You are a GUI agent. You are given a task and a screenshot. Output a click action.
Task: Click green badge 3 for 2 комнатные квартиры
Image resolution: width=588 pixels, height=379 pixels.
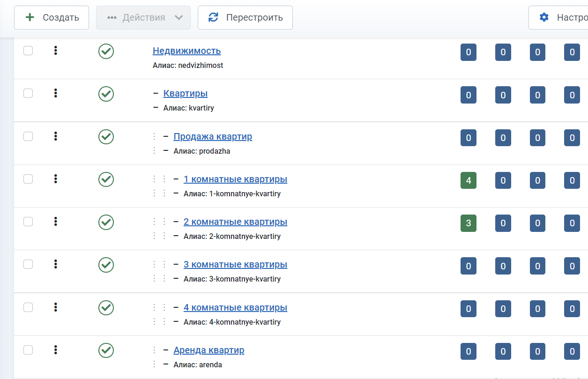pos(468,223)
